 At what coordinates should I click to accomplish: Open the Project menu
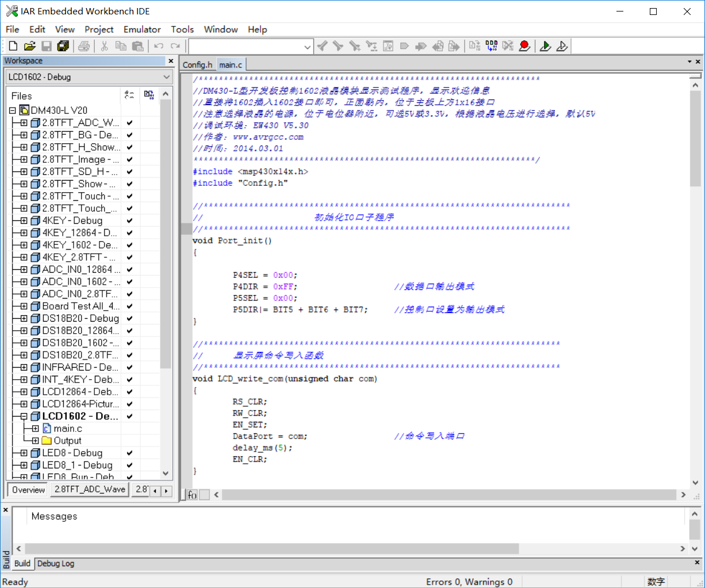99,29
